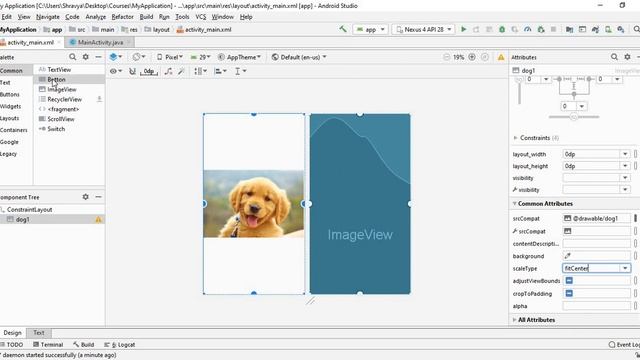Screen dimensions: 640x360
Task: Open the AppTheme selector
Action: [x=239, y=57]
